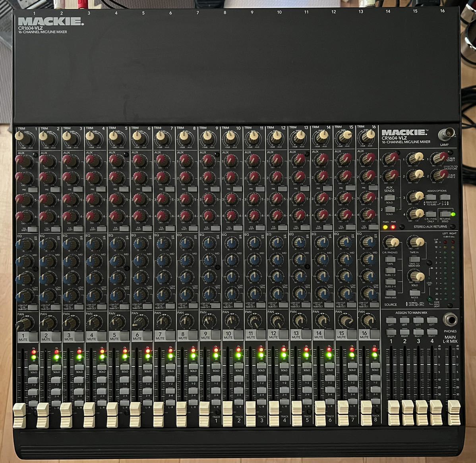Grab the subgroup 1 fader
Screen dimensions: 476x463
pos(394,413)
